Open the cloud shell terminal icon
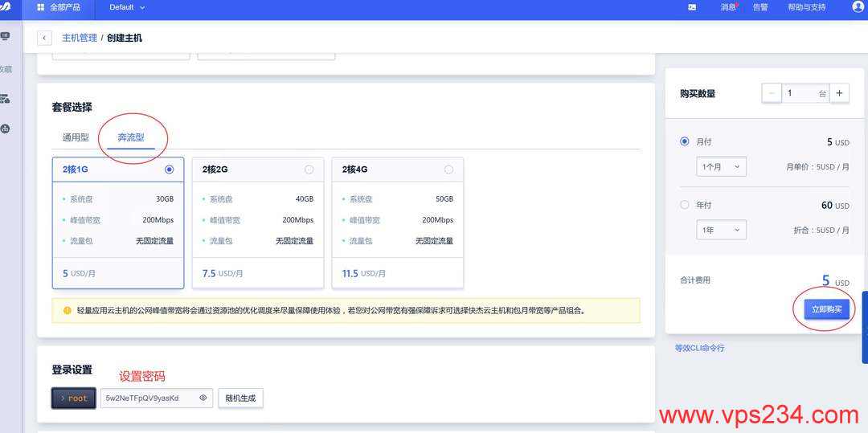Screen dimensions: 868x433 point(692,7)
